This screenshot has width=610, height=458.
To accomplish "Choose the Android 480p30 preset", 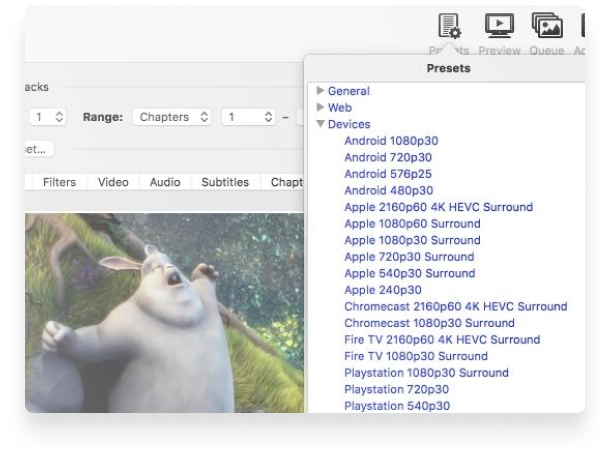I will tap(388, 190).
